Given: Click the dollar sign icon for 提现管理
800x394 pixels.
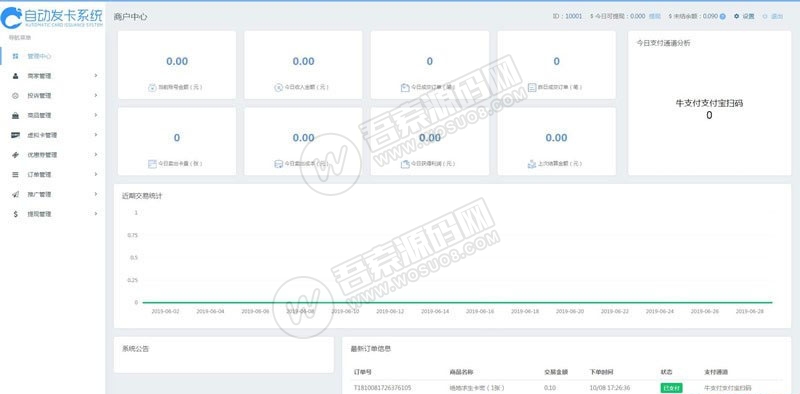Looking at the screenshot, I should (15, 214).
